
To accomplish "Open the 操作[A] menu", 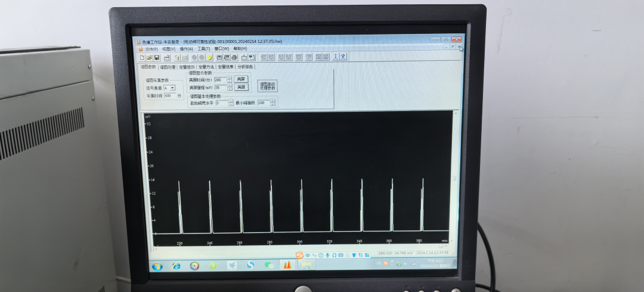I will tap(186, 49).
